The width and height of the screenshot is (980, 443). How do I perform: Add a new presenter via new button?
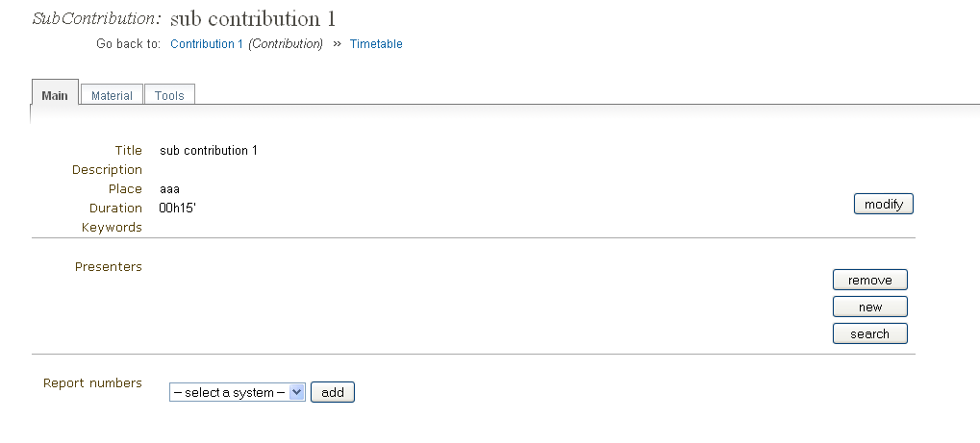coord(869,307)
